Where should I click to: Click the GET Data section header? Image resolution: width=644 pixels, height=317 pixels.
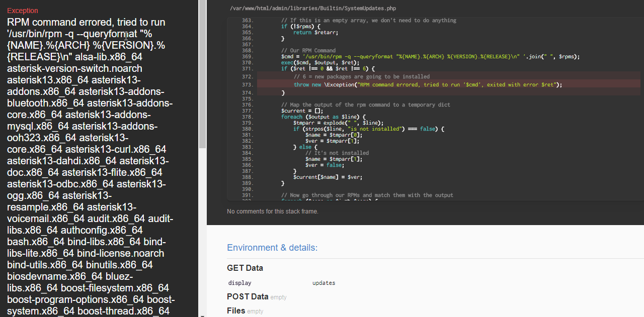click(x=245, y=268)
